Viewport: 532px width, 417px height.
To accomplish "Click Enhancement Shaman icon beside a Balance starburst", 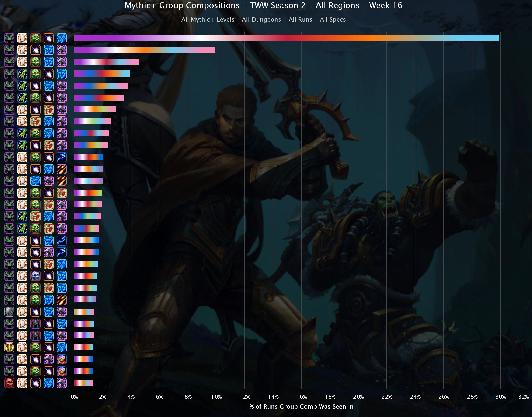I will [62, 371].
